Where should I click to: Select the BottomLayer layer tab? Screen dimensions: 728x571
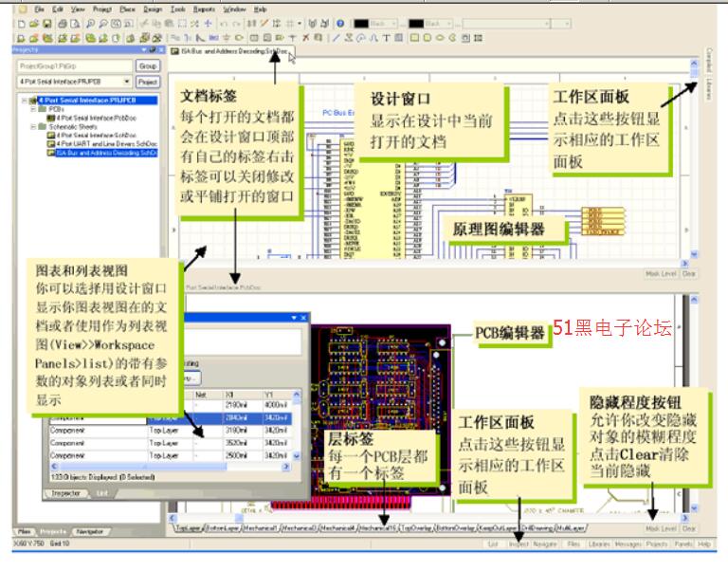click(223, 528)
